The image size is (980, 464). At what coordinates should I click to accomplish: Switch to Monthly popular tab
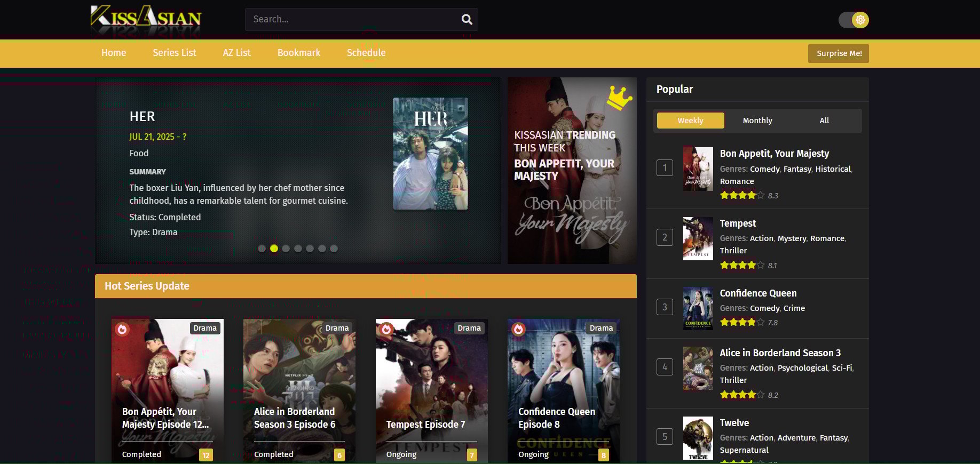757,121
